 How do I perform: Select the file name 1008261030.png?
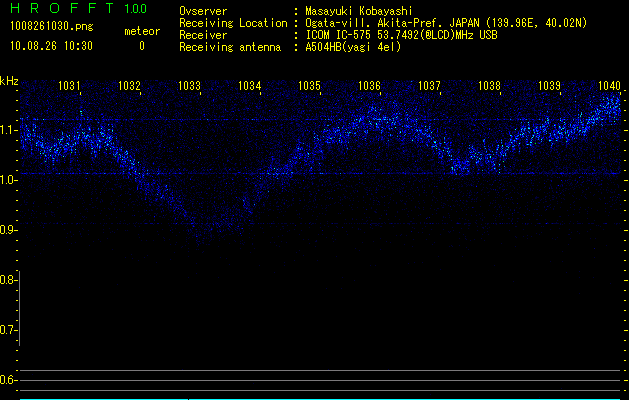click(x=52, y=26)
